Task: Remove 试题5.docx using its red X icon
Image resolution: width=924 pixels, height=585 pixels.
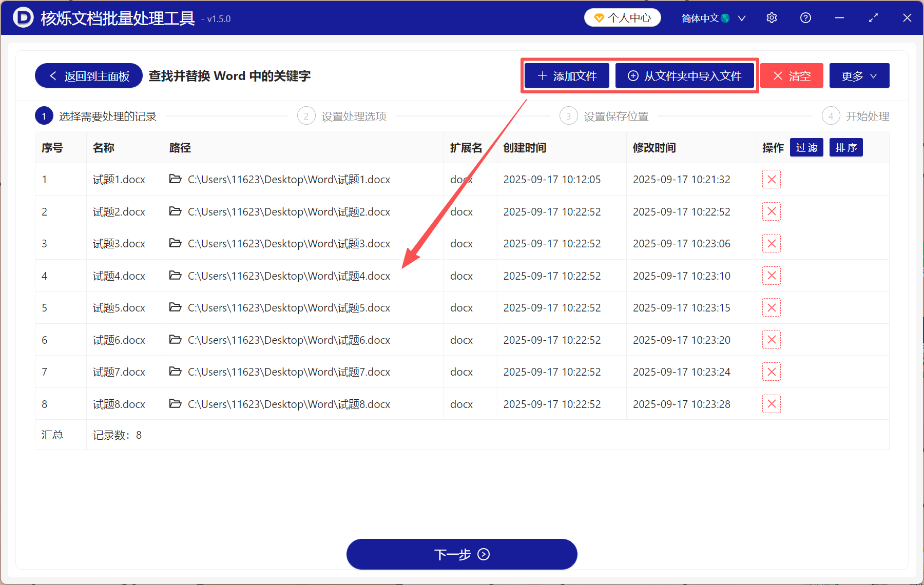Action: 772,307
